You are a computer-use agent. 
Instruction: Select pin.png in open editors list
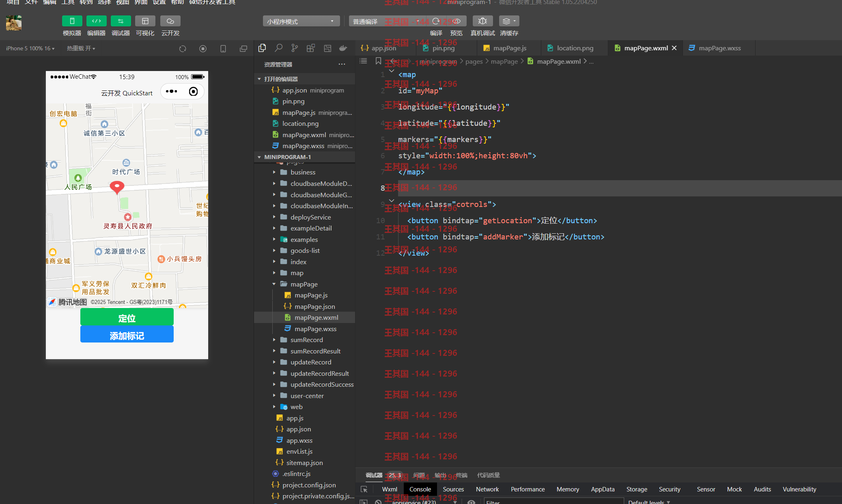point(293,101)
